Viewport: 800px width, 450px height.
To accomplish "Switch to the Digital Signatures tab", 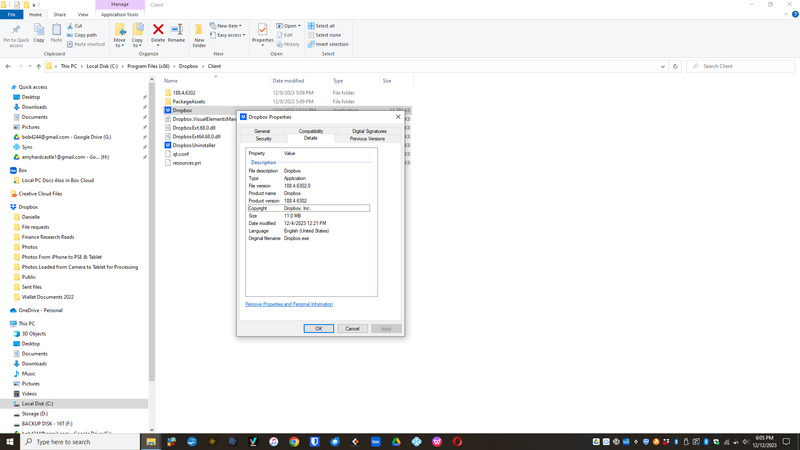I will [368, 131].
